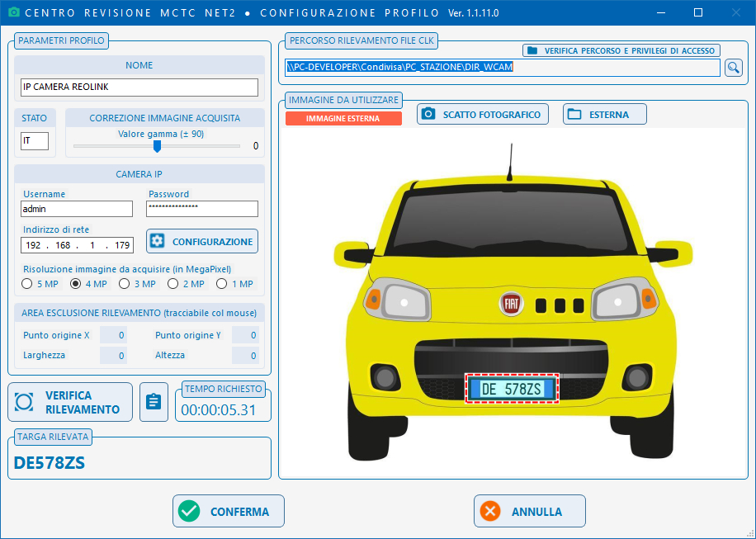
Task: Select 1 MP image resolution
Action: pos(222,284)
